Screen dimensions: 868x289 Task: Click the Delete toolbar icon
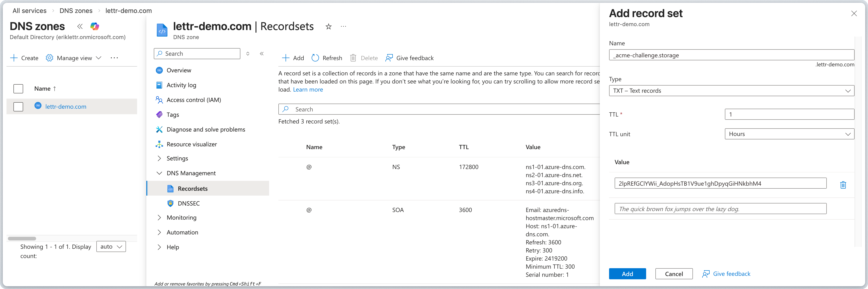tap(353, 58)
